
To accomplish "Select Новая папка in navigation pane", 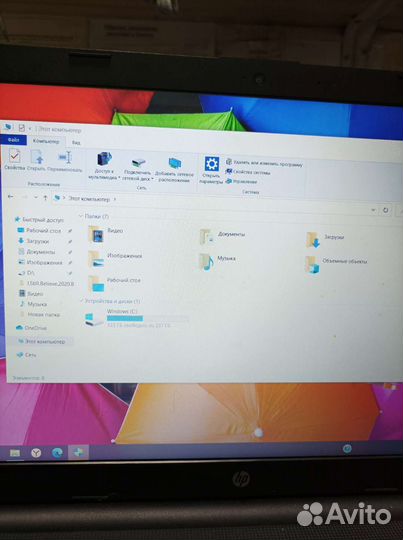I will click(40, 314).
